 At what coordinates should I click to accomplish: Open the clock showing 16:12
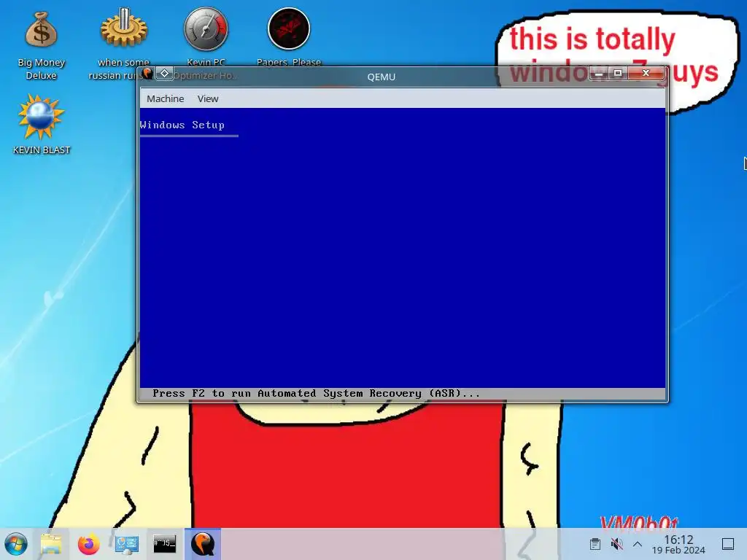(678, 544)
